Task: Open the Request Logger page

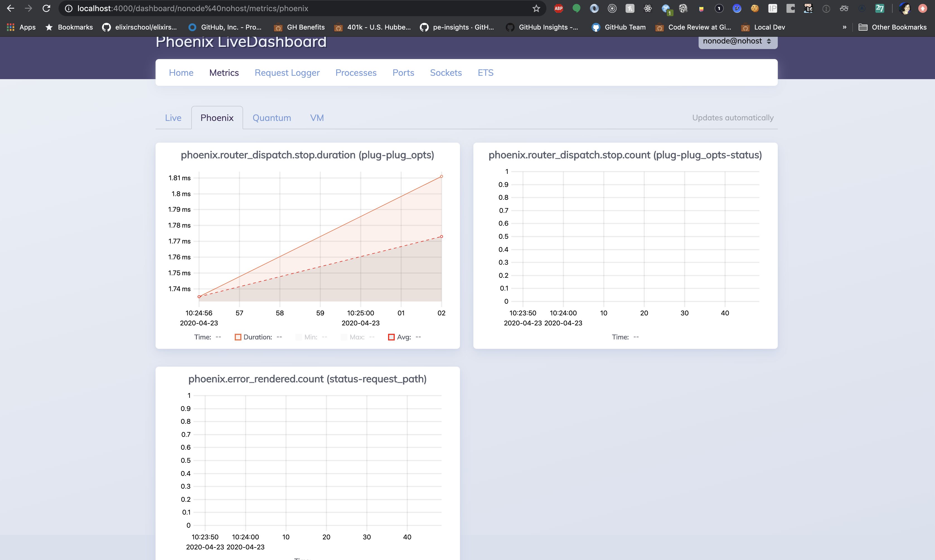Action: point(287,72)
